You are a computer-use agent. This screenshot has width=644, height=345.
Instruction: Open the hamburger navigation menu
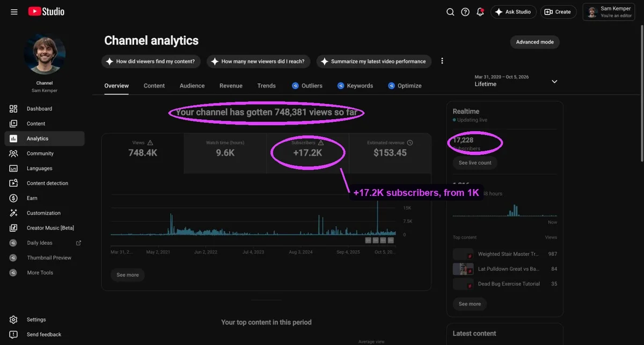[14, 12]
